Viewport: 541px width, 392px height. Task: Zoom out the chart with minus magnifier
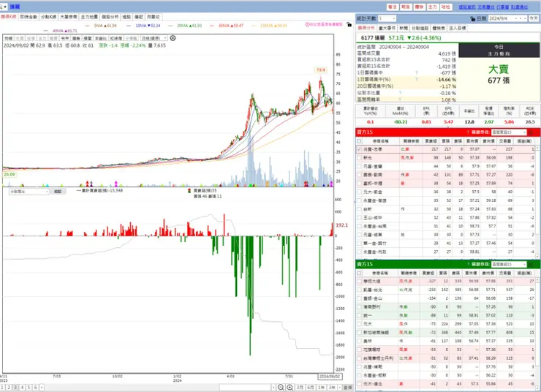[281, 388]
